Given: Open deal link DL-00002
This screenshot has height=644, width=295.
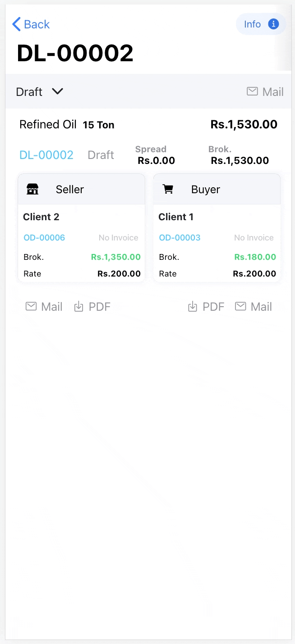Looking at the screenshot, I should [46, 154].
